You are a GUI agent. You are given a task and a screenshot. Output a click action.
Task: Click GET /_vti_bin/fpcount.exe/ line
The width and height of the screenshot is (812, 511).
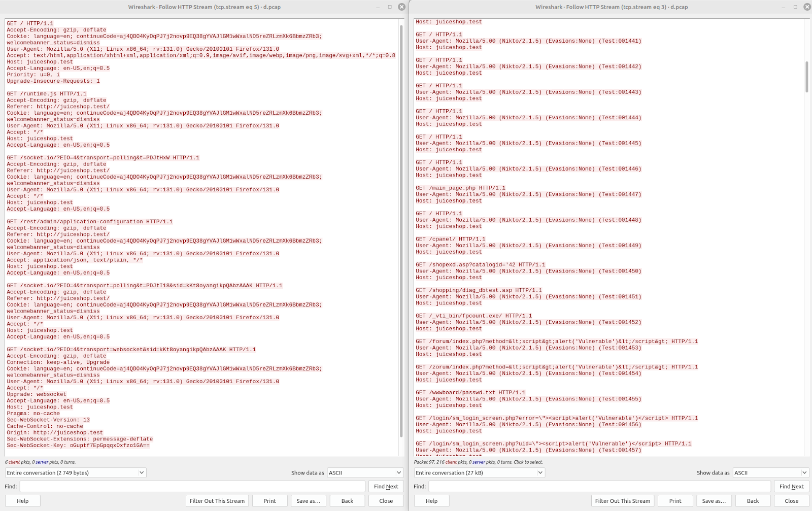[x=474, y=316]
